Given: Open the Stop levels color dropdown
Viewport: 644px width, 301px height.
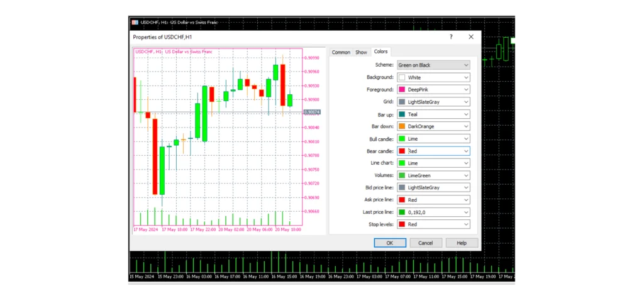Looking at the screenshot, I should [x=433, y=224].
